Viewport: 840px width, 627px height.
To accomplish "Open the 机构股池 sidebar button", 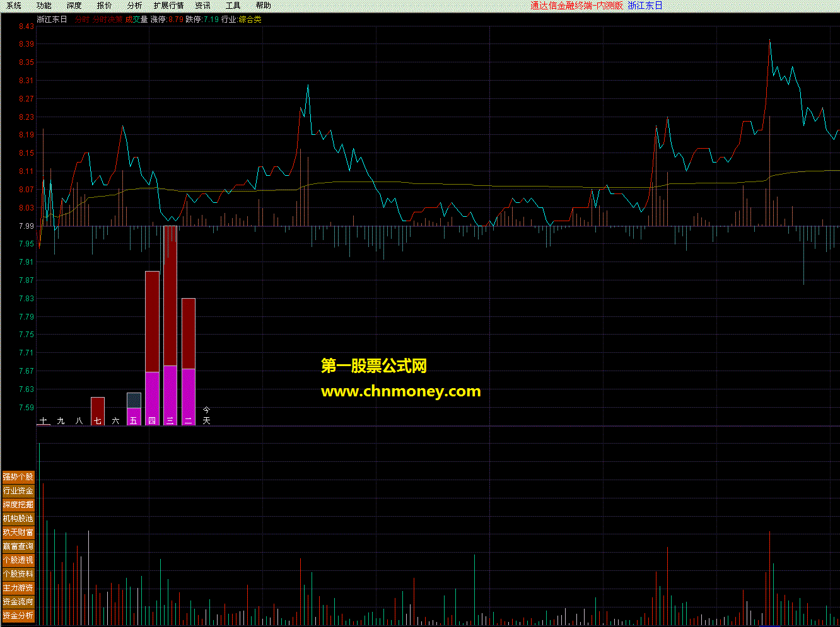I will click(x=18, y=519).
